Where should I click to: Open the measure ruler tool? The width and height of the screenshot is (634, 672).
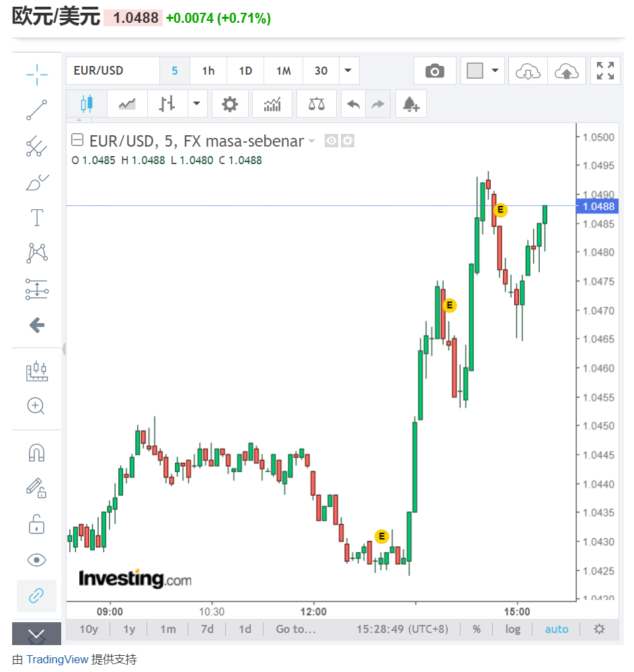(37, 371)
